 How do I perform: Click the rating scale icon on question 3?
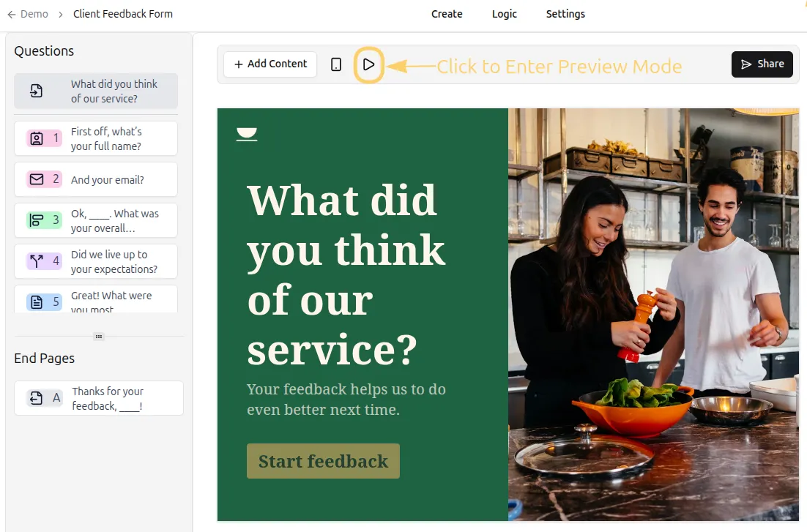click(37, 220)
